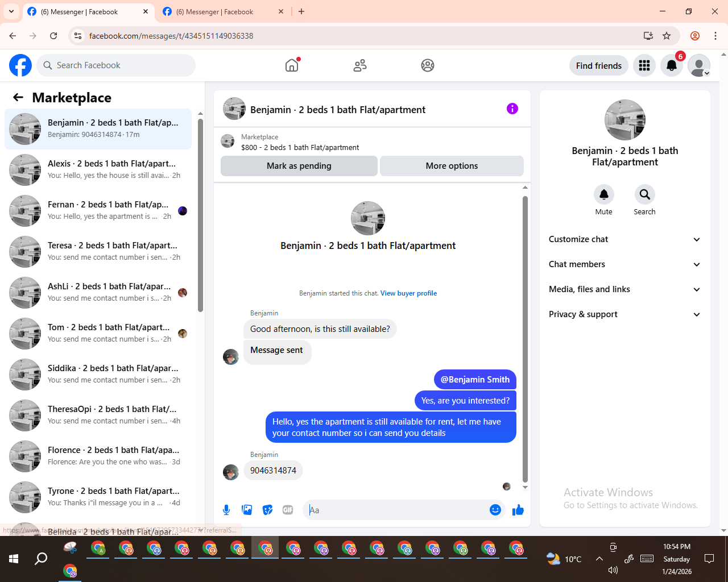Open the Alexis conversation
728x582 pixels.
click(98, 169)
